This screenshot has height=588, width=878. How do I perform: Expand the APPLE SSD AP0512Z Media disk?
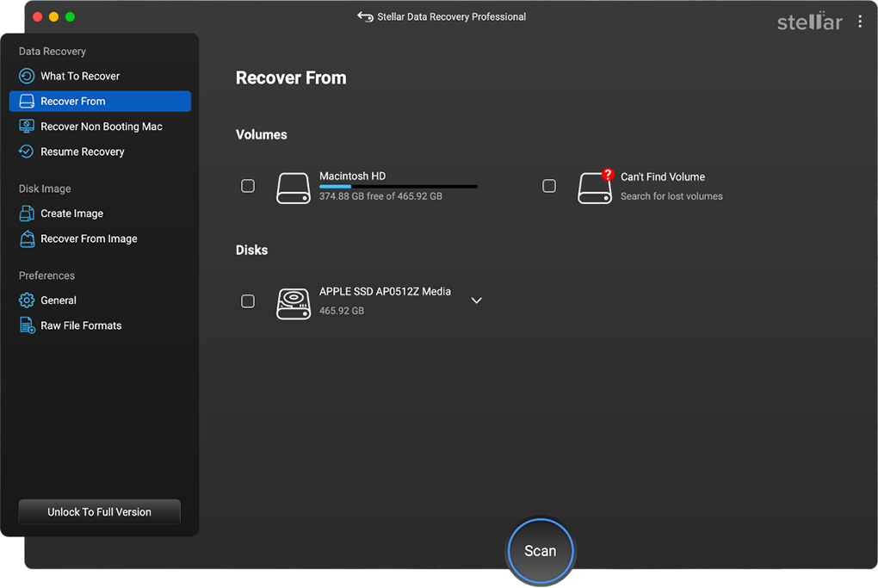pos(476,301)
